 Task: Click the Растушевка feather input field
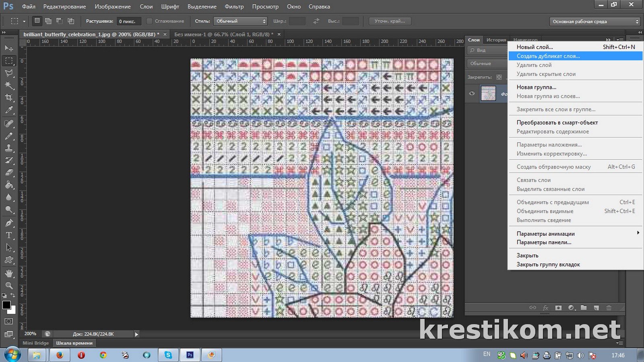point(129,21)
